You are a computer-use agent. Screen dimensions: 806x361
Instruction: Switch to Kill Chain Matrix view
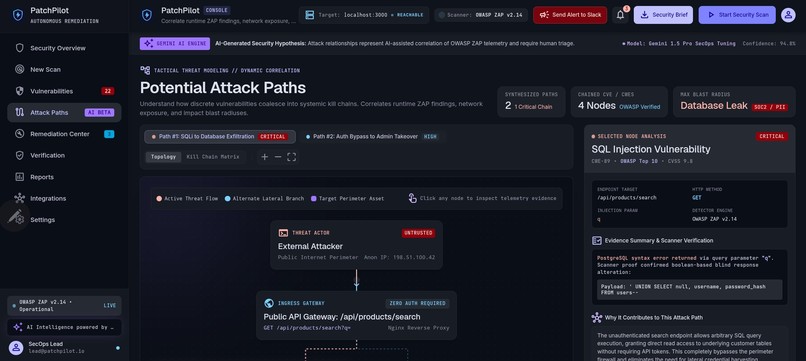[213, 157]
